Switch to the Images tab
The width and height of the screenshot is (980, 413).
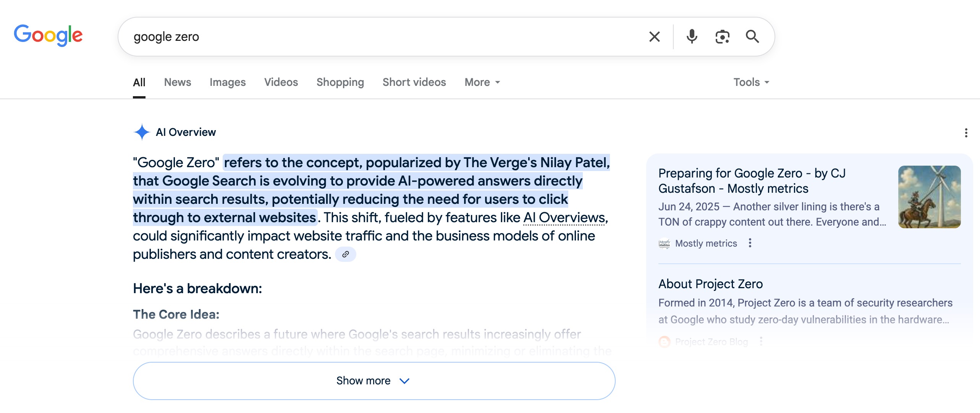coord(228,82)
